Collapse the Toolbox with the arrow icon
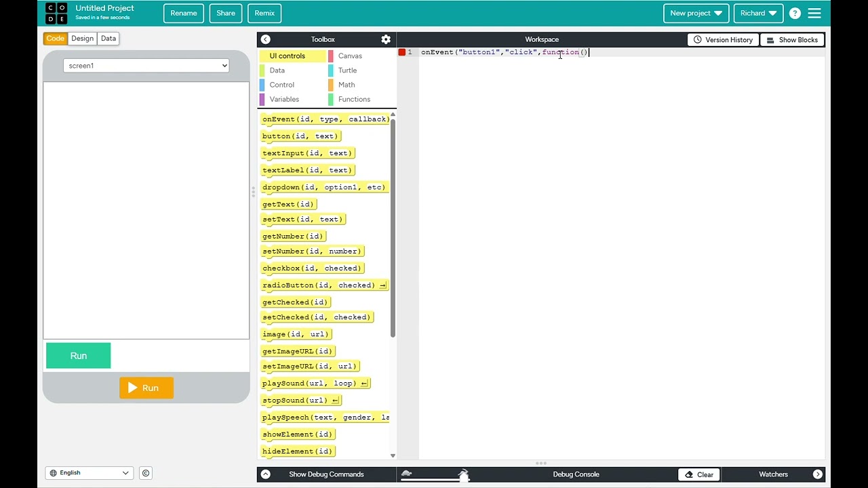The width and height of the screenshot is (868, 488). click(x=265, y=39)
